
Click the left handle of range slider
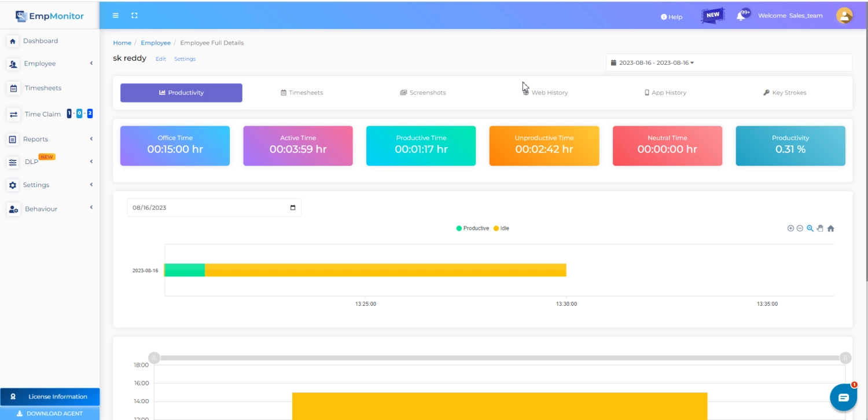coord(154,357)
